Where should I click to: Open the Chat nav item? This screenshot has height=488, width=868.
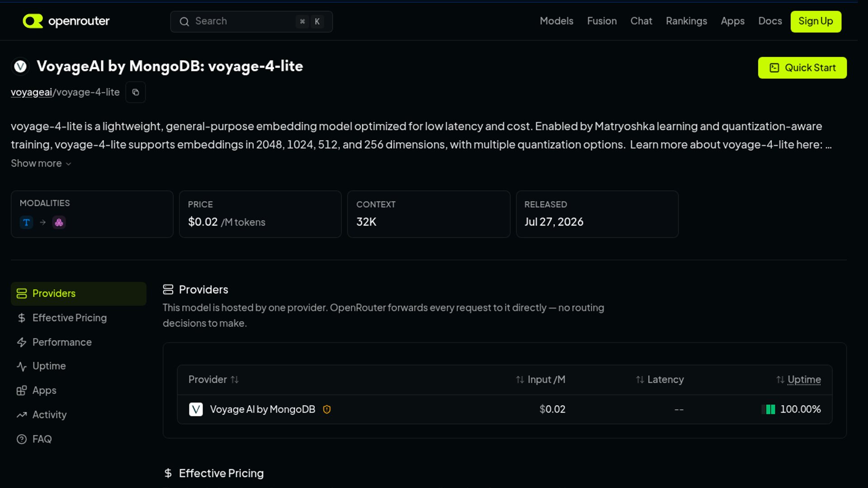[x=641, y=21]
